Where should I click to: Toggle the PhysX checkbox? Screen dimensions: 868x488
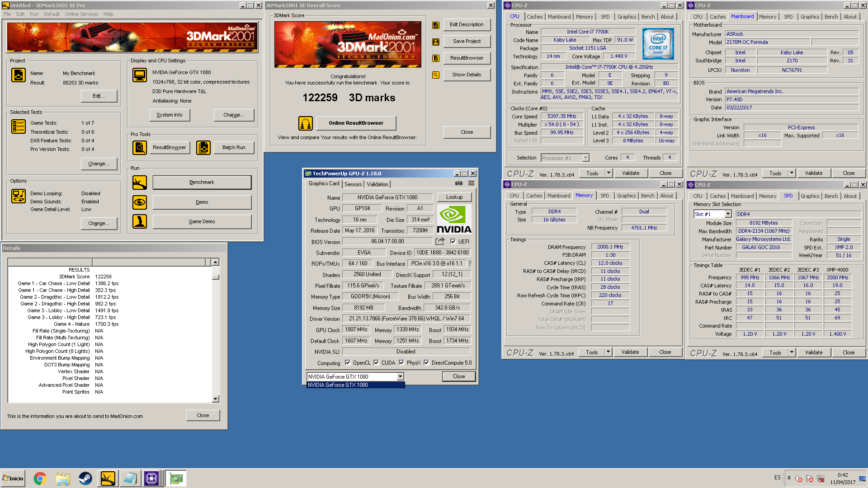(401, 362)
